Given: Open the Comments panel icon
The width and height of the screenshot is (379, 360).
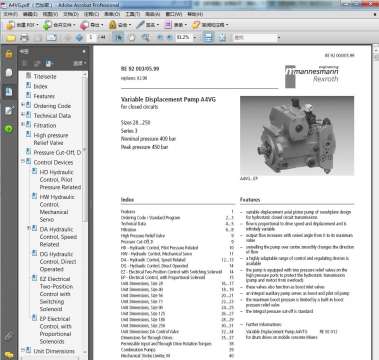Looking at the screenshot, I should tap(9, 355).
